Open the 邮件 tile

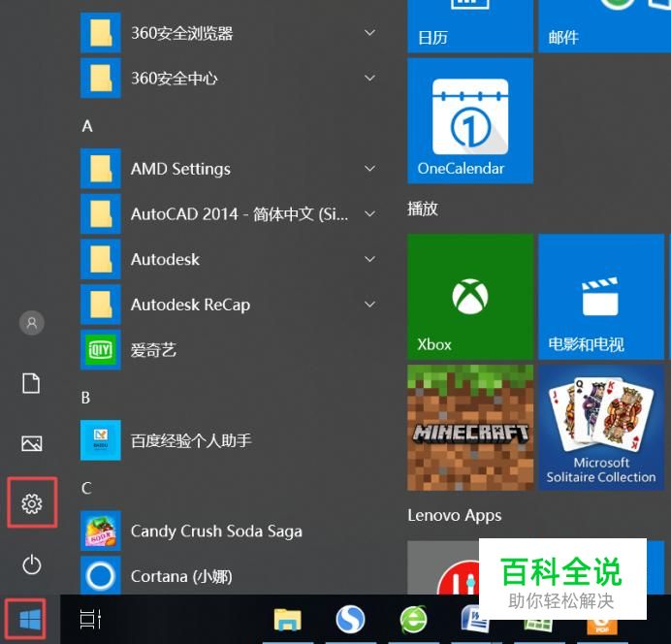pyautogui.click(x=604, y=26)
